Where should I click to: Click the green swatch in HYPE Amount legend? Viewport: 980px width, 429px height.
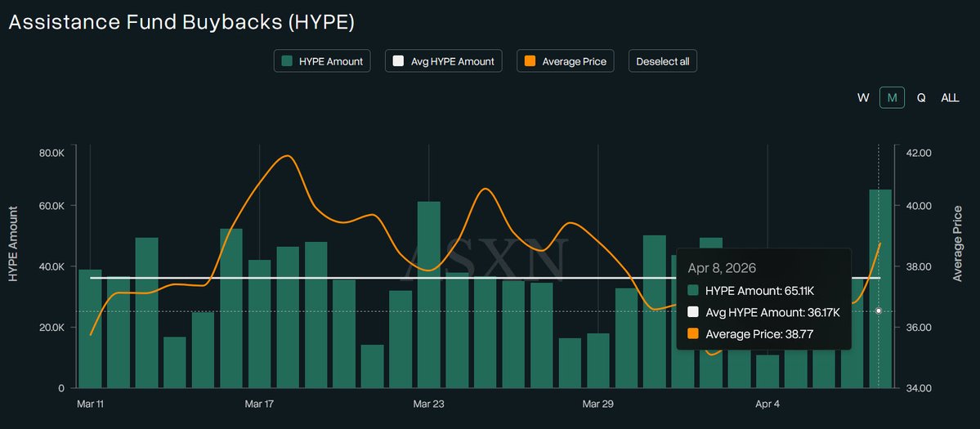[x=286, y=61]
